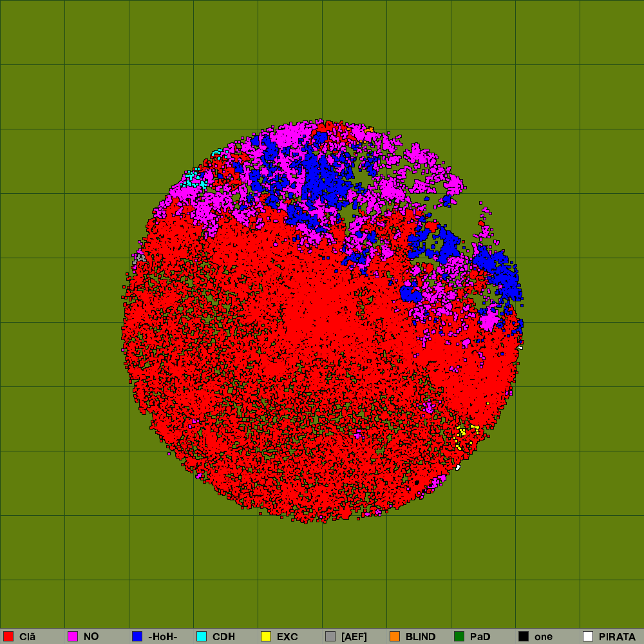Select the 'EXC' legend label
Viewport: 644px width, 644px height.
pos(287,637)
